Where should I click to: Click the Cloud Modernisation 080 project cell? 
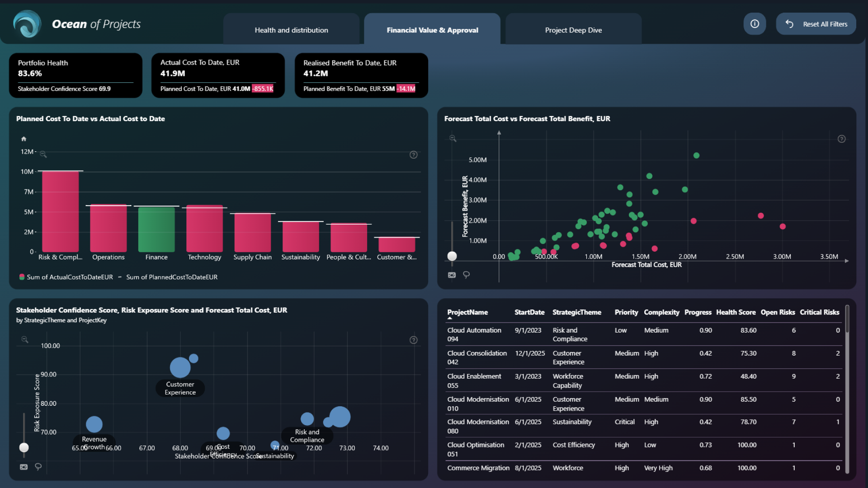pyautogui.click(x=478, y=426)
